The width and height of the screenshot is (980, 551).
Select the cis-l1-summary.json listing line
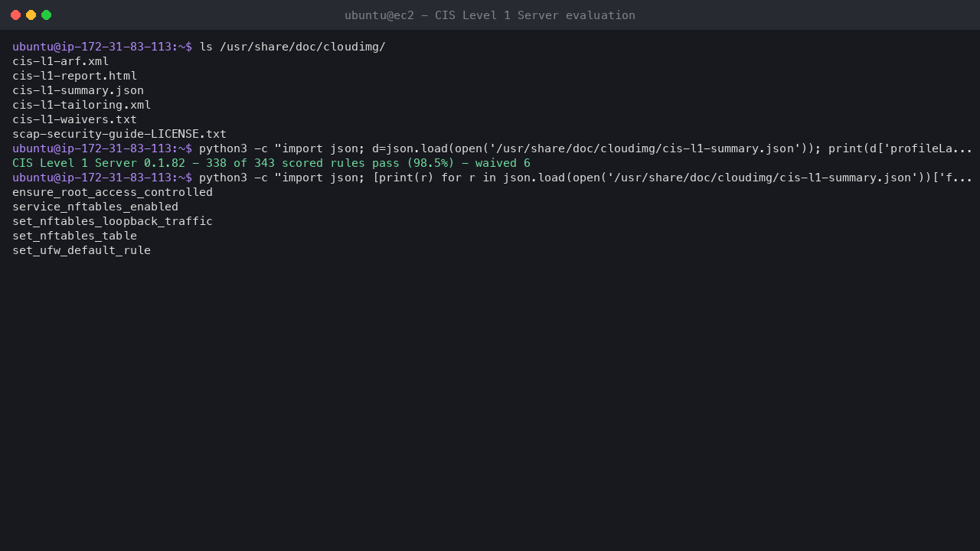78,90
